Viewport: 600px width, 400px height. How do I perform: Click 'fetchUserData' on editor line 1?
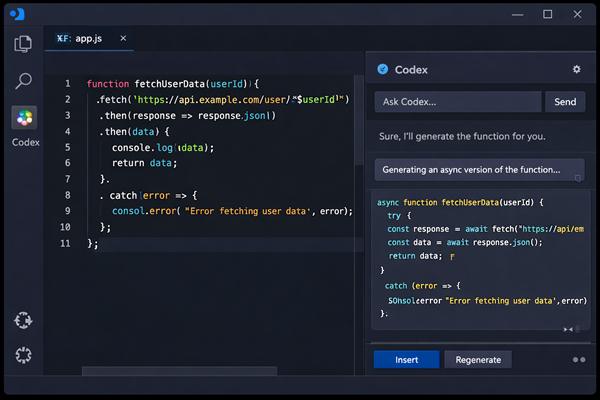[170, 84]
